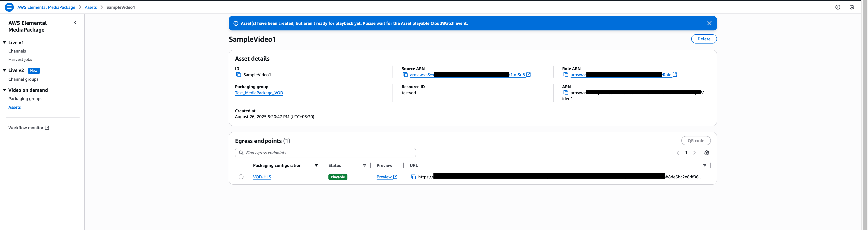Collapse the Video on demand section
The height and width of the screenshot is (230, 868).
point(5,90)
